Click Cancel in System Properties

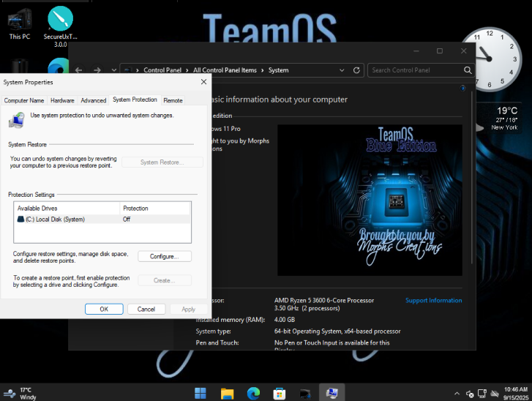[146, 309]
